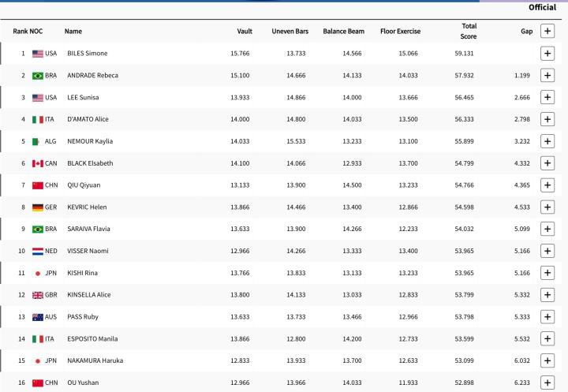This screenshot has height=392, width=568.
Task: Click USA flag beside Biles Simone
Action: 38,54
